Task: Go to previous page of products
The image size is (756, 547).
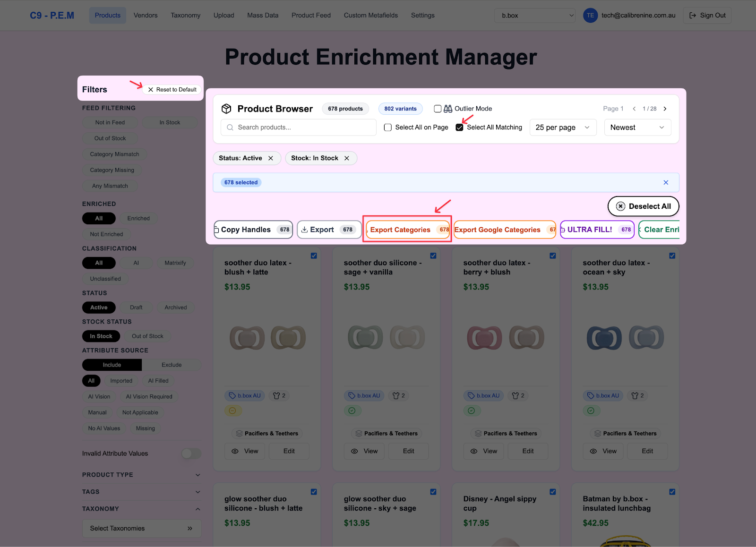Action: (x=634, y=109)
